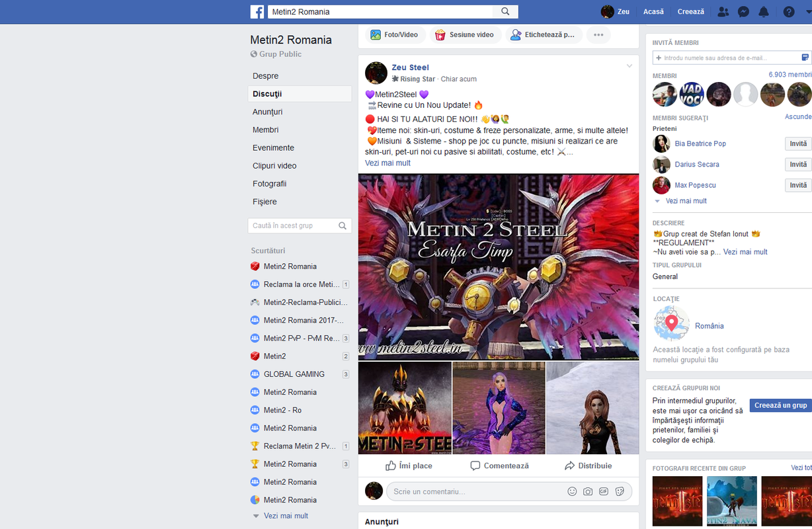Click Creează in top bar

point(691,12)
